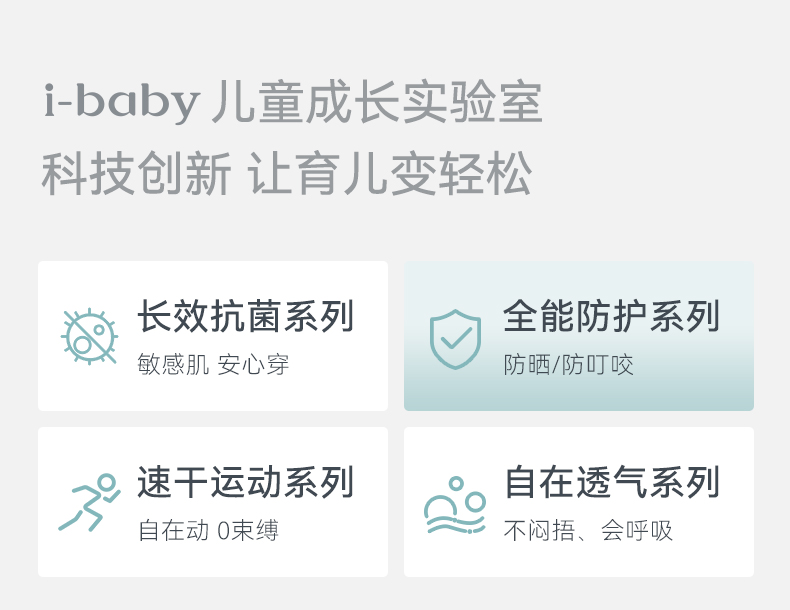Image resolution: width=790 pixels, height=610 pixels.
Task: Click the 自在动 0束缚 subtitle
Action: (208, 530)
